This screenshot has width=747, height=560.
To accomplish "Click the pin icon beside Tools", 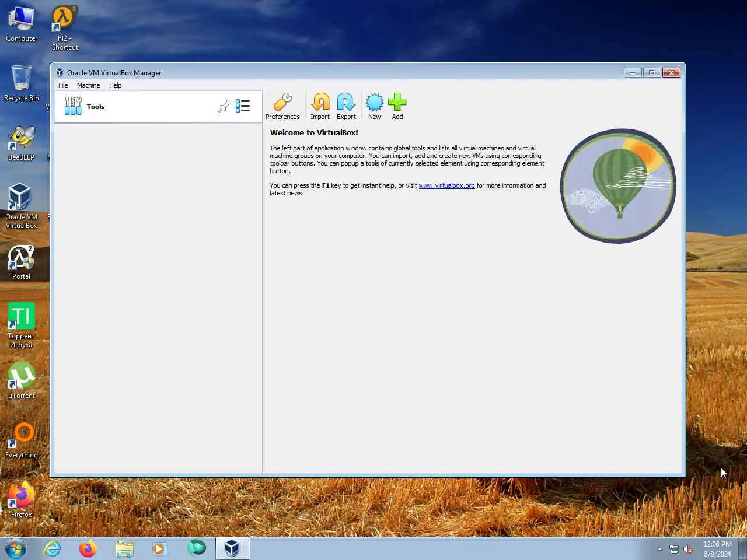I will tap(224, 106).
